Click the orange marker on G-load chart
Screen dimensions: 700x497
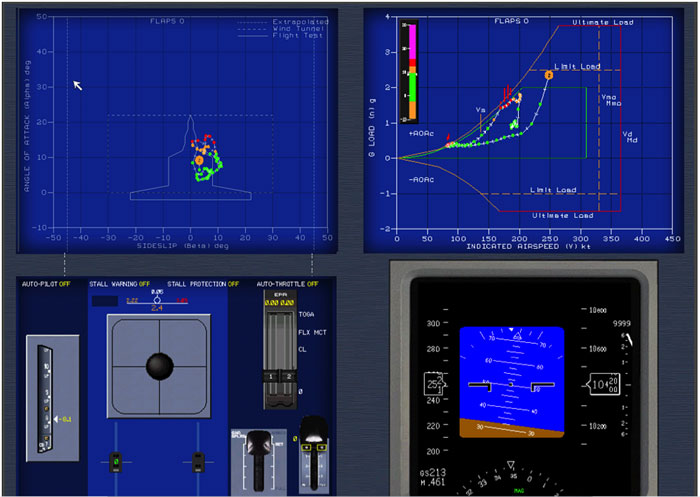(549, 75)
